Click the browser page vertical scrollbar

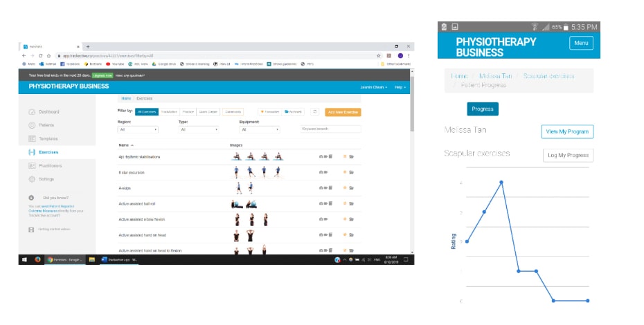412,104
